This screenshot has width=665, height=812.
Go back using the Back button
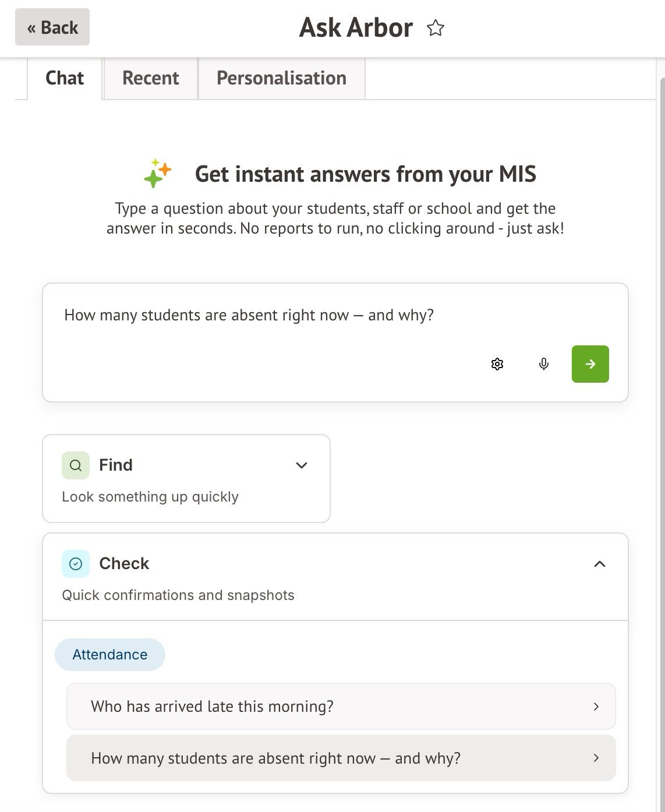[x=52, y=27]
